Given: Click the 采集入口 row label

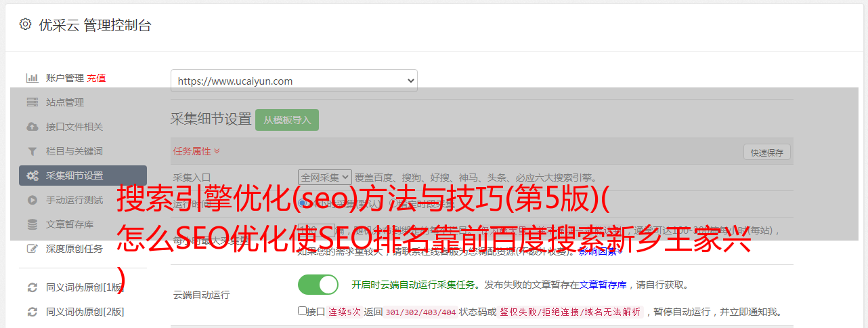Looking at the screenshot, I should click(192, 178).
